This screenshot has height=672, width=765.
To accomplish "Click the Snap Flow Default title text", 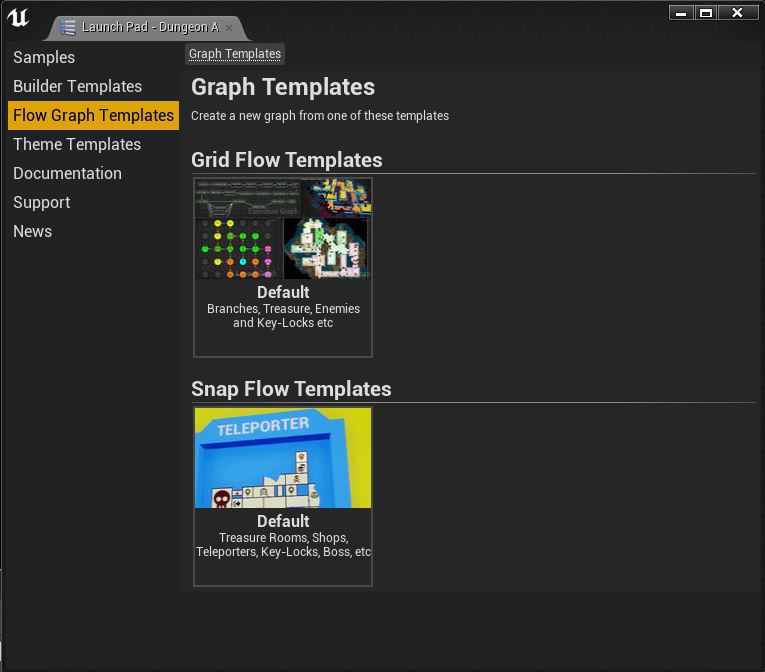I will 283,521.
